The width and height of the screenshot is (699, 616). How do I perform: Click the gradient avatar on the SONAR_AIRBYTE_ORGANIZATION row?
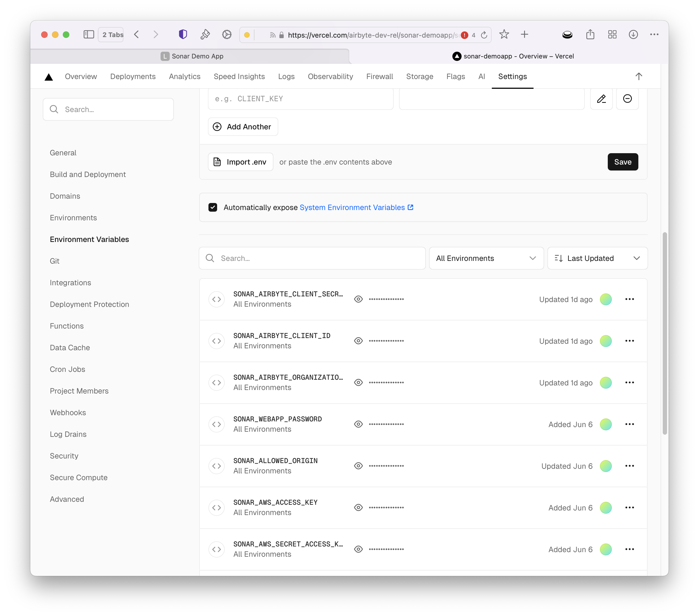click(x=605, y=382)
